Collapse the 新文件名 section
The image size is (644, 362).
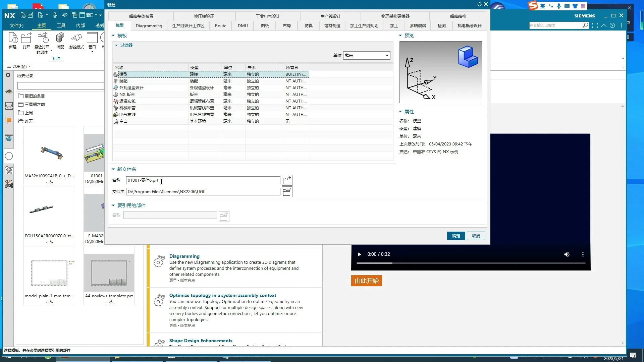point(113,169)
